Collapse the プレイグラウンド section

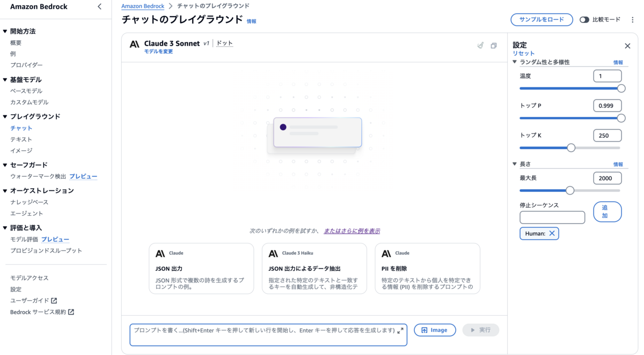pos(5,116)
